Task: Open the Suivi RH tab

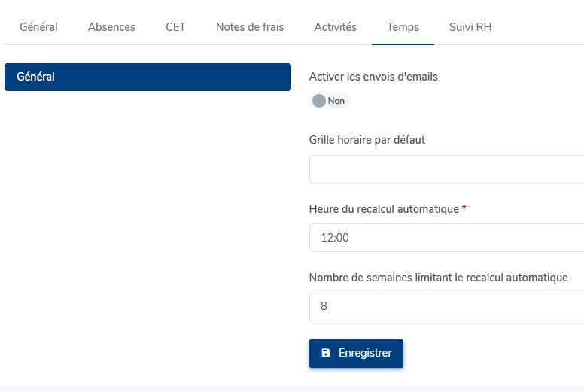Action: [x=470, y=27]
